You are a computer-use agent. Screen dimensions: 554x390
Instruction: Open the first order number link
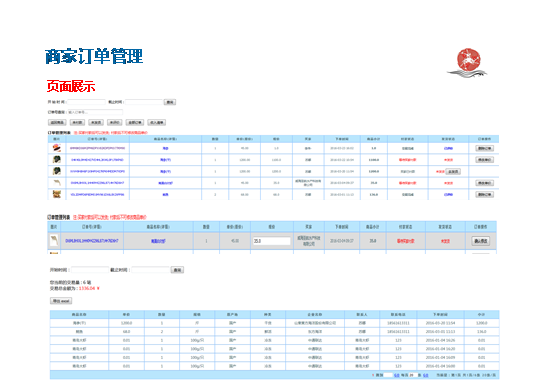(97, 148)
